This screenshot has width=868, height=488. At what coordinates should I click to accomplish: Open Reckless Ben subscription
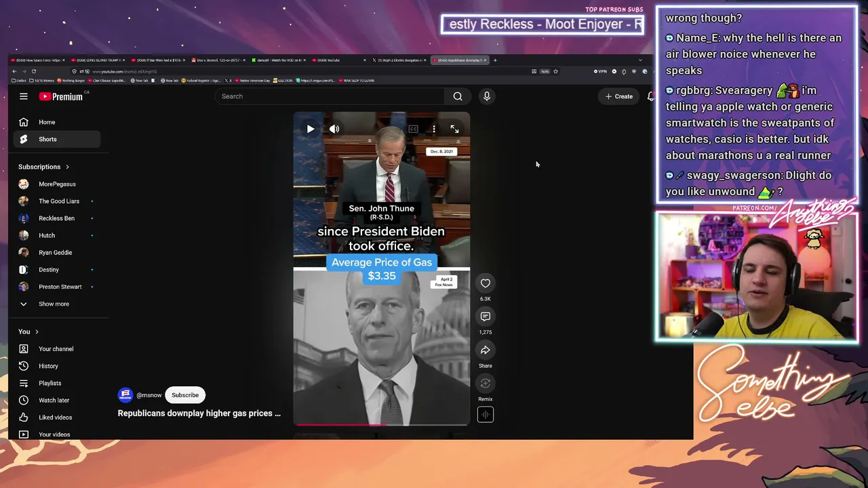coord(57,218)
